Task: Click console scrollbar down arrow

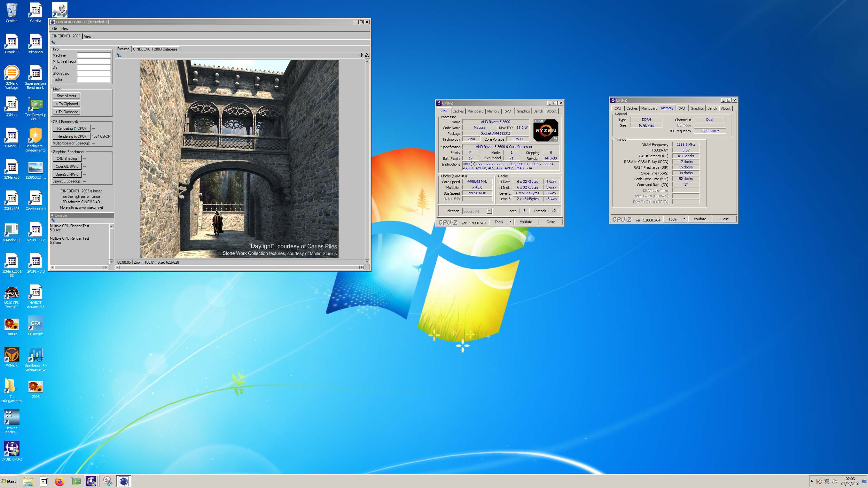Action: 111,262
